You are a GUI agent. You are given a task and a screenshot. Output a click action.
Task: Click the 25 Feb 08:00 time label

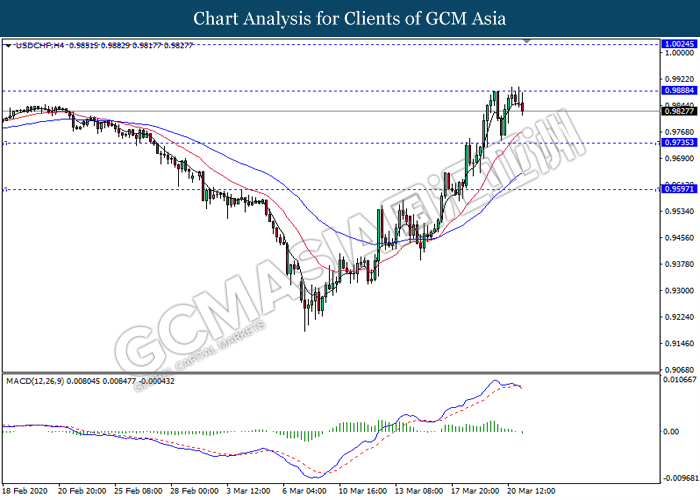(138, 491)
